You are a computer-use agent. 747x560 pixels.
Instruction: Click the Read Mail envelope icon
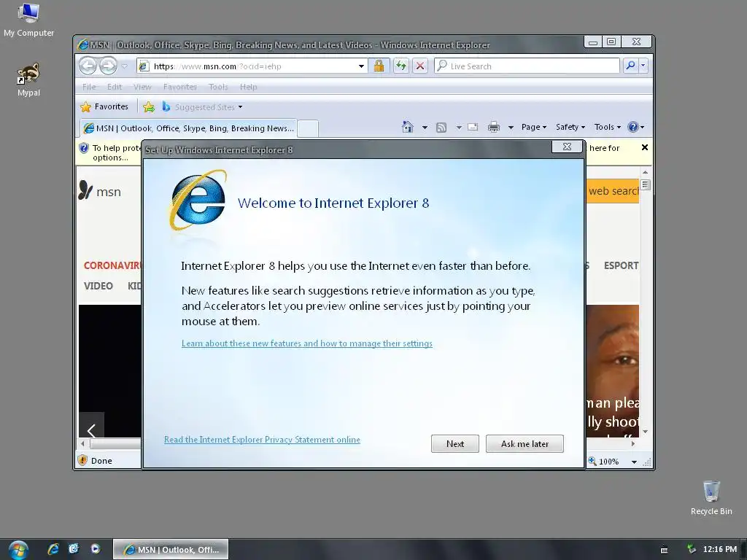coord(473,127)
